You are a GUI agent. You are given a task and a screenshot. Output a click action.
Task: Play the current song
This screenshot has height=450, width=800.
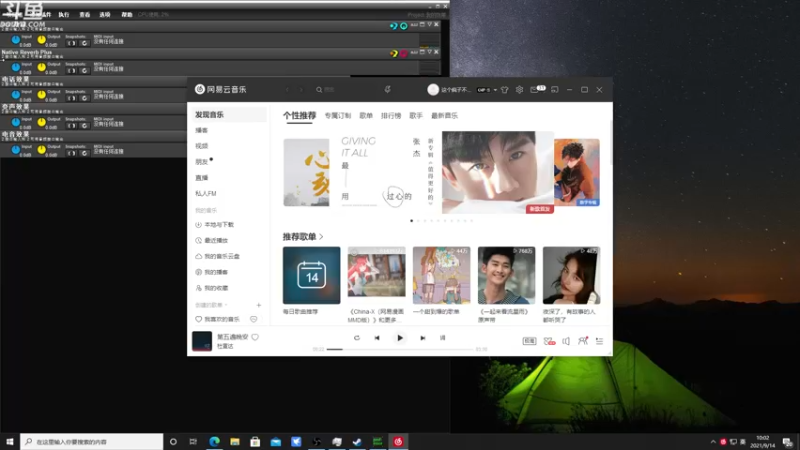pyautogui.click(x=400, y=338)
